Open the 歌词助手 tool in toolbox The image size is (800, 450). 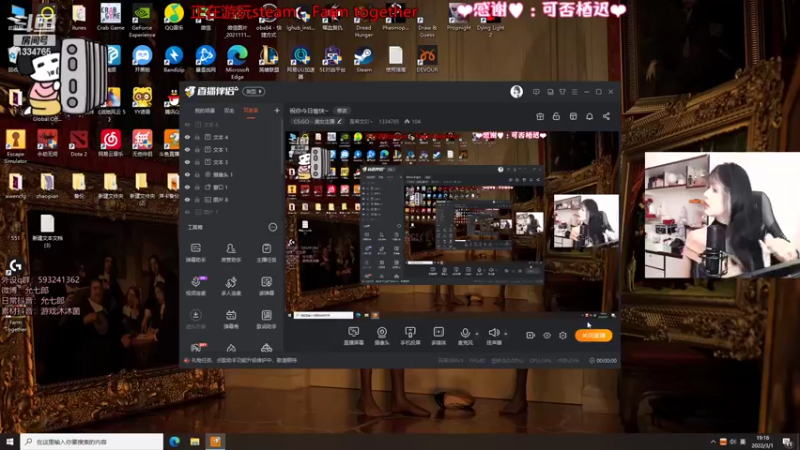pyautogui.click(x=266, y=319)
